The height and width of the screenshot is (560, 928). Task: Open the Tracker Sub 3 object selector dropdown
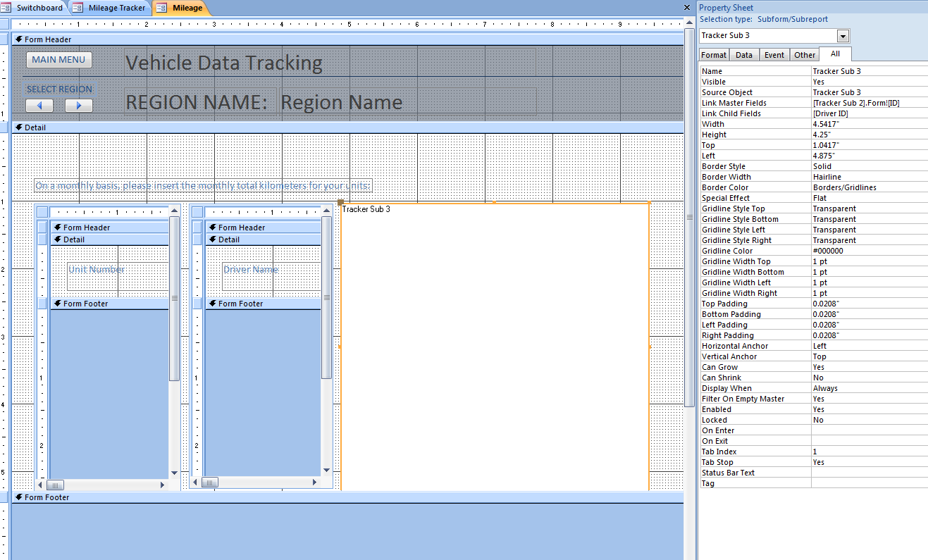click(x=843, y=36)
